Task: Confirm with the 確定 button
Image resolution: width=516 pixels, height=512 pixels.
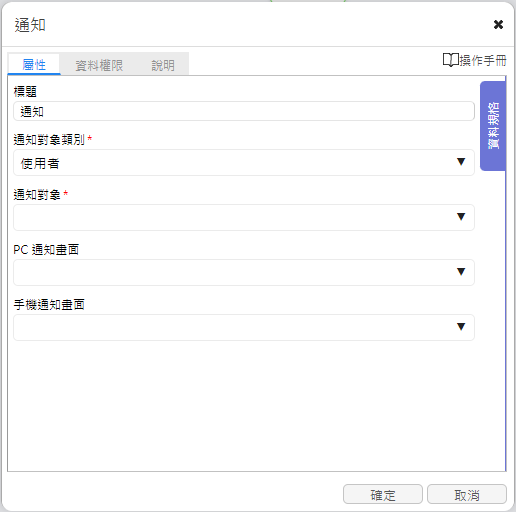Action: [x=383, y=495]
